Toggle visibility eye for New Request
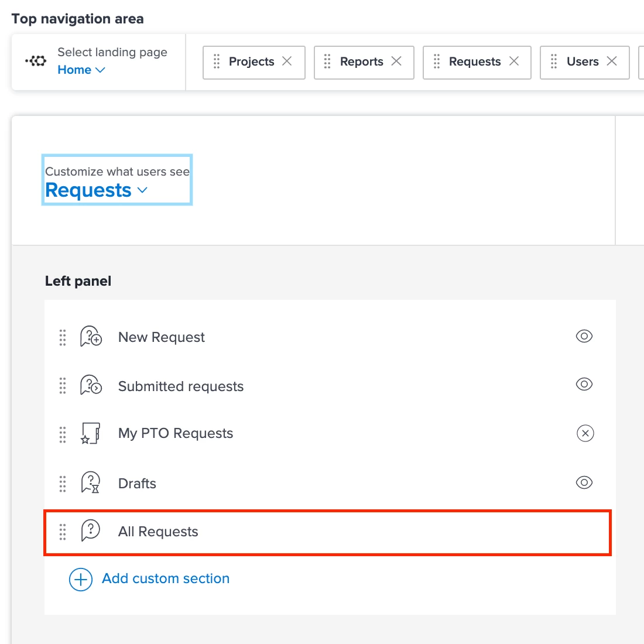The width and height of the screenshot is (644, 644). coord(584,336)
